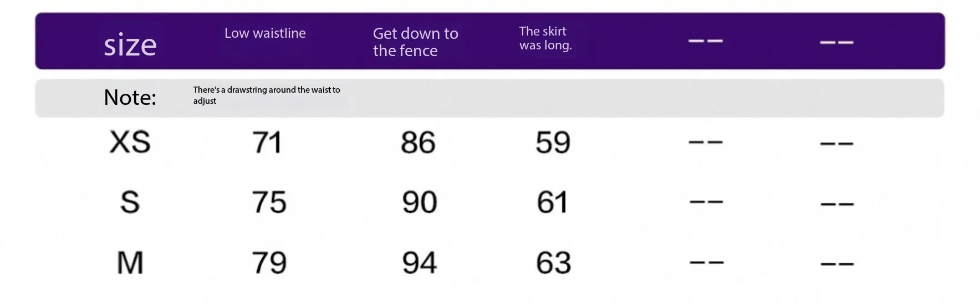Select 'The skirt was long.' header

(545, 38)
